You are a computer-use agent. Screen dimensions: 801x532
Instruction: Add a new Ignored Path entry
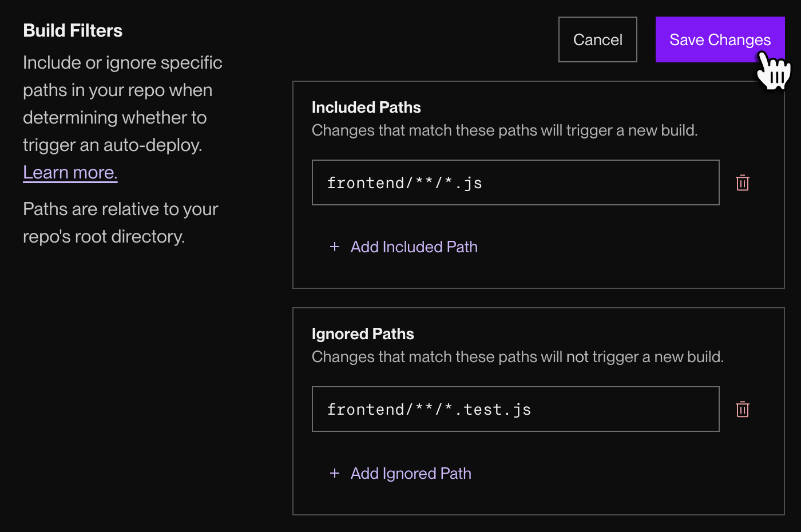pos(410,473)
